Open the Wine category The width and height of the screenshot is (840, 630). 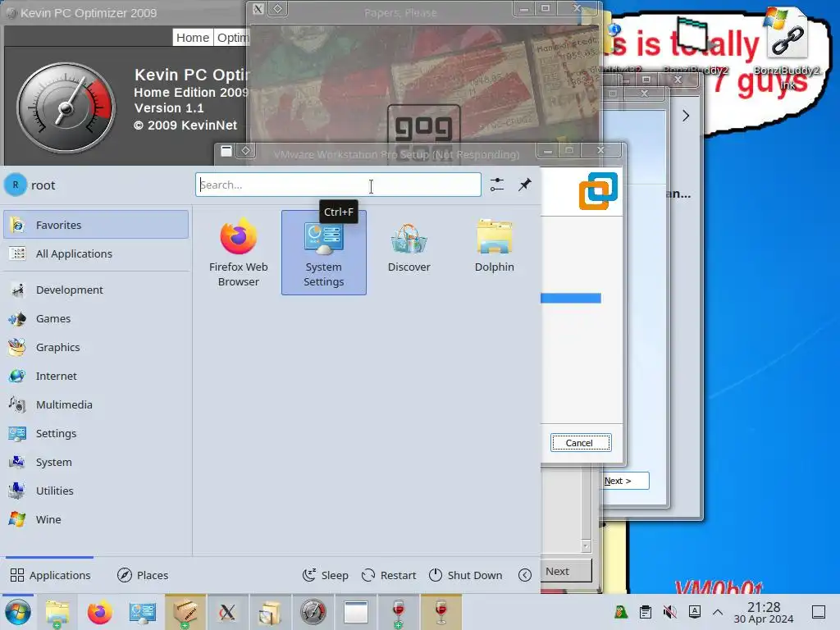[96, 519]
